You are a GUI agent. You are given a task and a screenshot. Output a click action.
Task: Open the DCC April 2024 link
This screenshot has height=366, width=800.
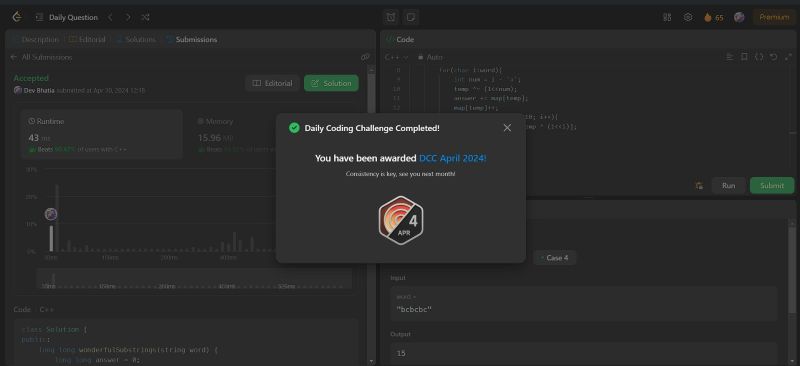453,158
